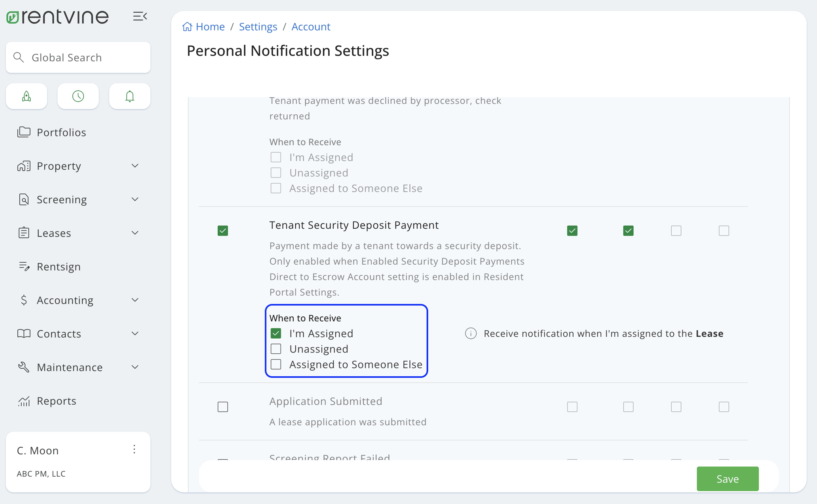Click the info icon next to Lease notification text
817x504 pixels.
point(471,333)
